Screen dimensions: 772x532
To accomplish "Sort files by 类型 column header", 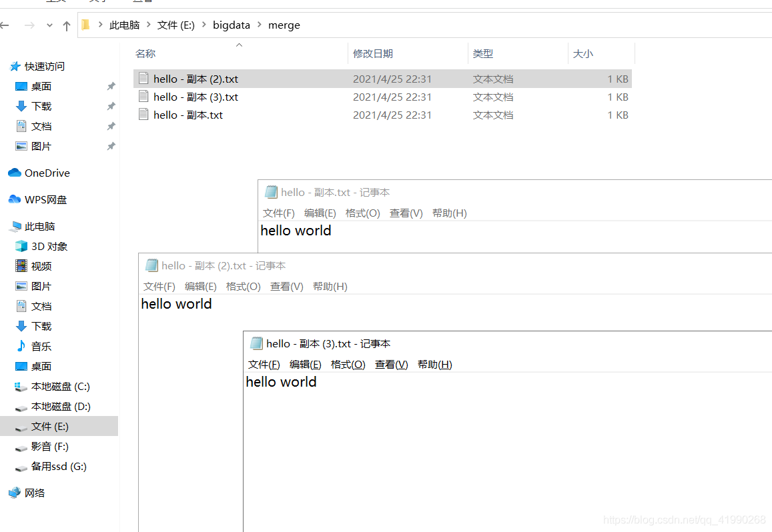I will (x=482, y=53).
